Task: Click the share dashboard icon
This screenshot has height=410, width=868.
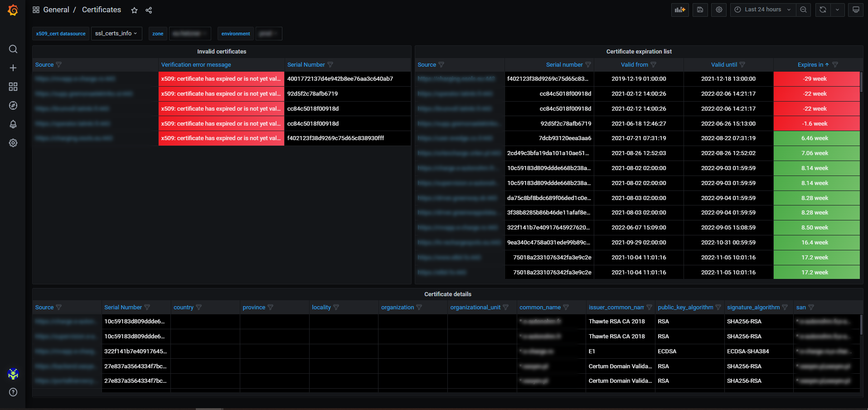Action: click(x=149, y=10)
